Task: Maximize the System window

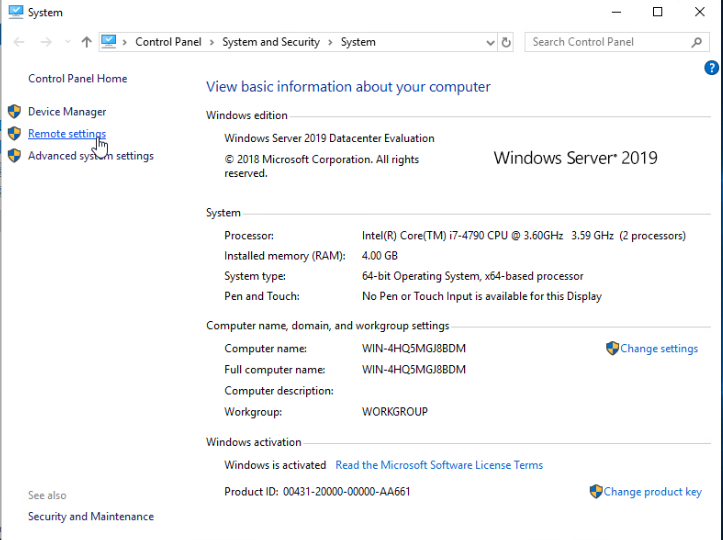Action: coord(658,12)
